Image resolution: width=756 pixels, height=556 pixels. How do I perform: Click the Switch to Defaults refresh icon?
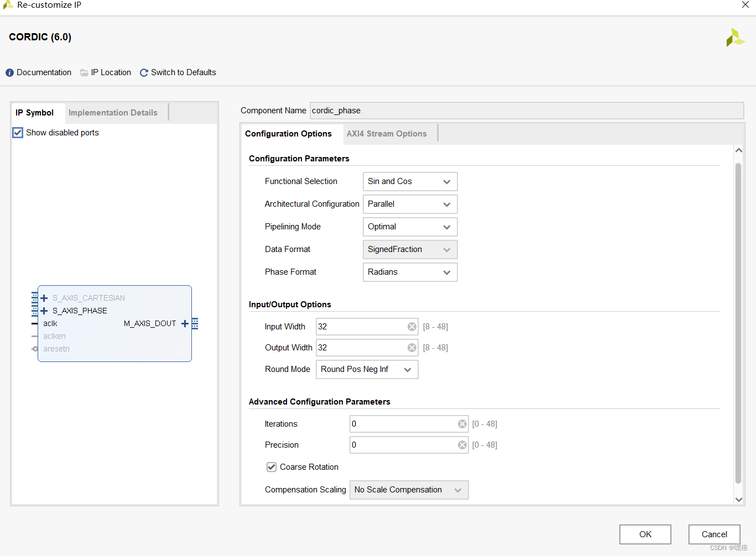[x=144, y=72]
